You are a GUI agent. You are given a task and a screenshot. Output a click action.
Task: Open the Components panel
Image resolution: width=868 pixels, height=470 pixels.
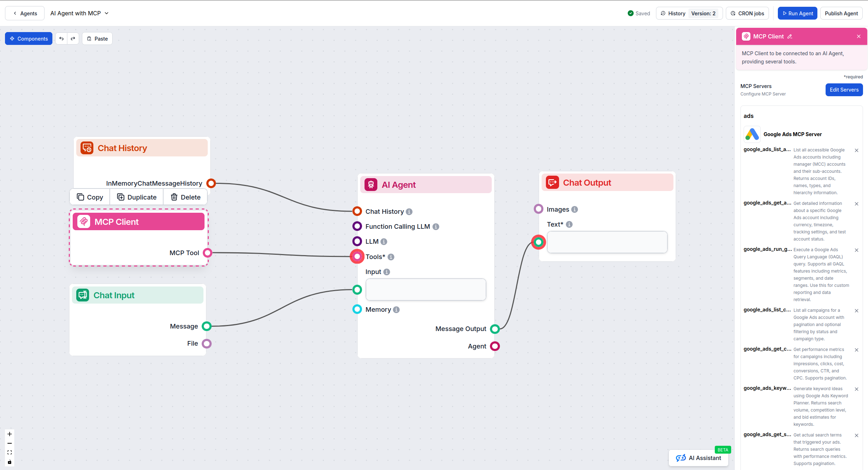[29, 38]
